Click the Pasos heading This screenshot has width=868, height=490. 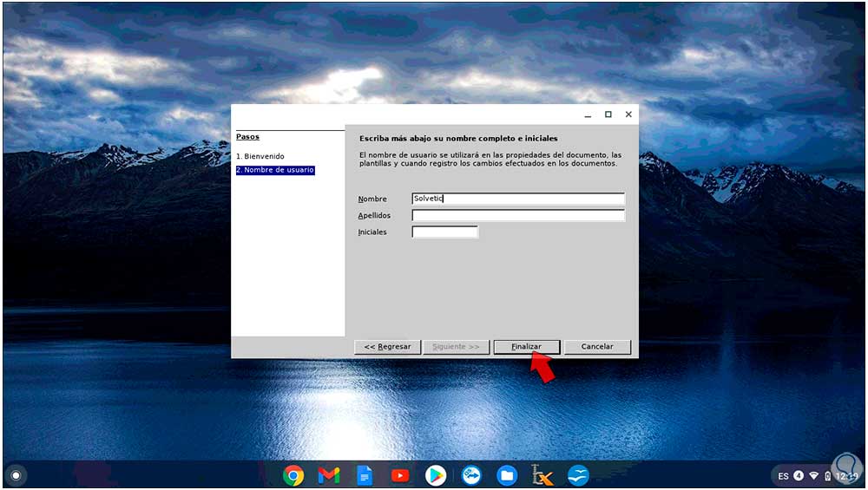[x=247, y=137]
